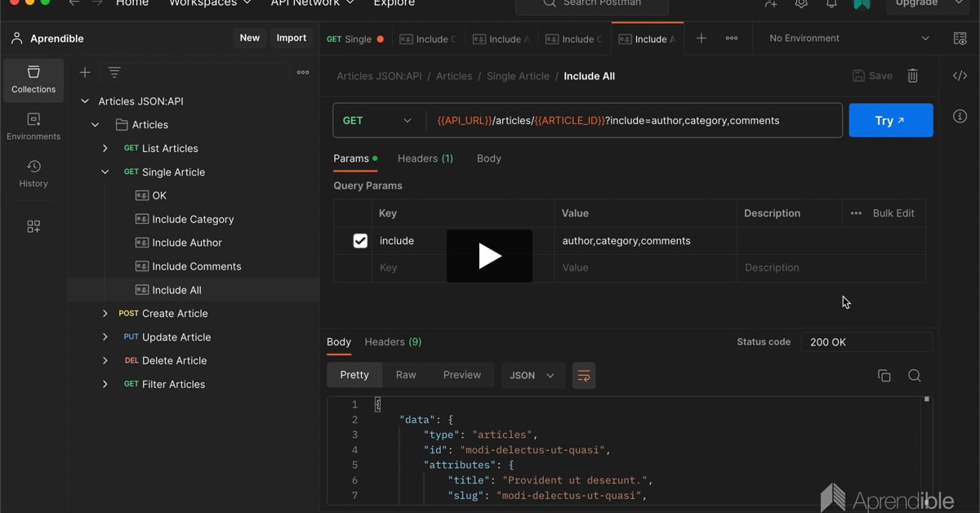Click the request URL input field

635,121
